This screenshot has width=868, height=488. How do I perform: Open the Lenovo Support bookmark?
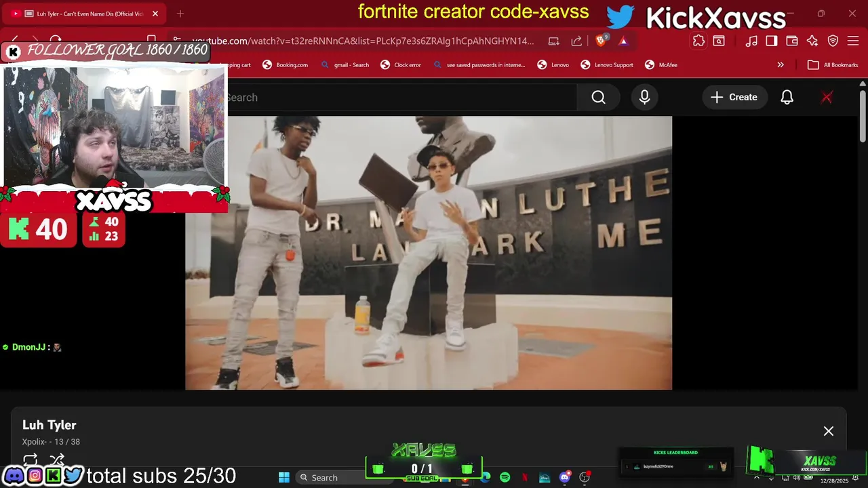(607, 65)
